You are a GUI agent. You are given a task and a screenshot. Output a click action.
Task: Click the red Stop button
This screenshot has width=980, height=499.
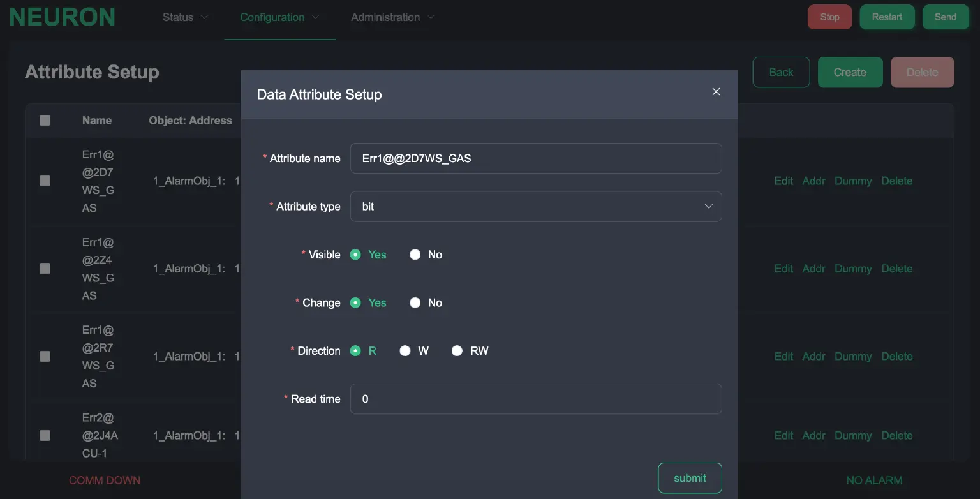click(829, 17)
